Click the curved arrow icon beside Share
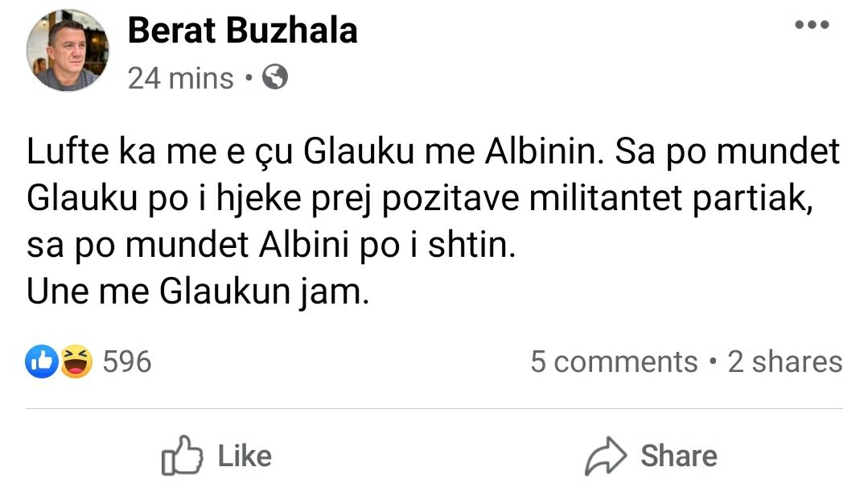 coord(605,457)
